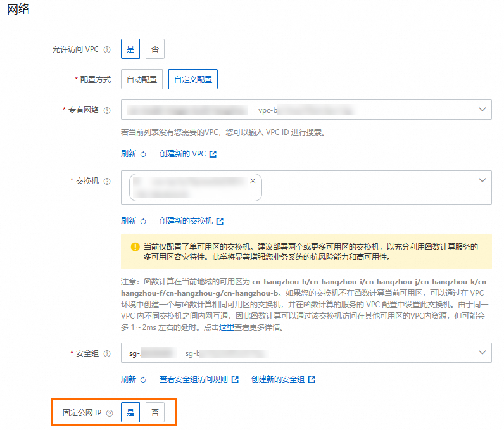Click the yellow warning icon in notice

click(135, 247)
